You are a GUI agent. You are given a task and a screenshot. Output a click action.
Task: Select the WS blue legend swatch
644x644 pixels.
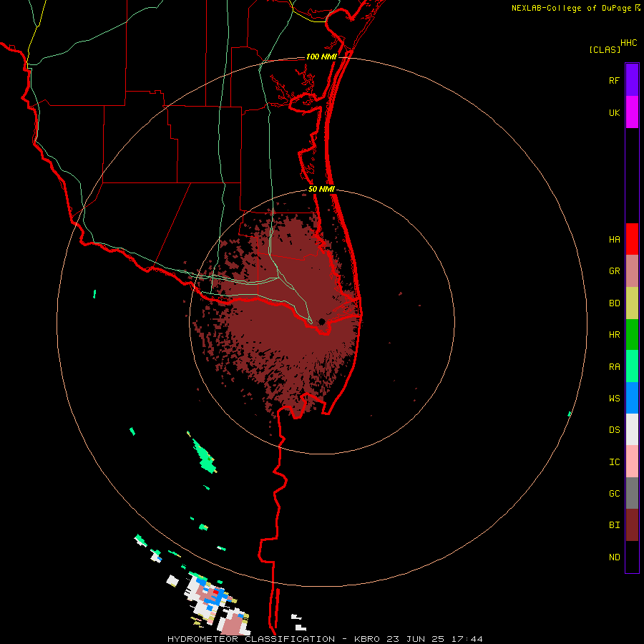pyautogui.click(x=632, y=398)
